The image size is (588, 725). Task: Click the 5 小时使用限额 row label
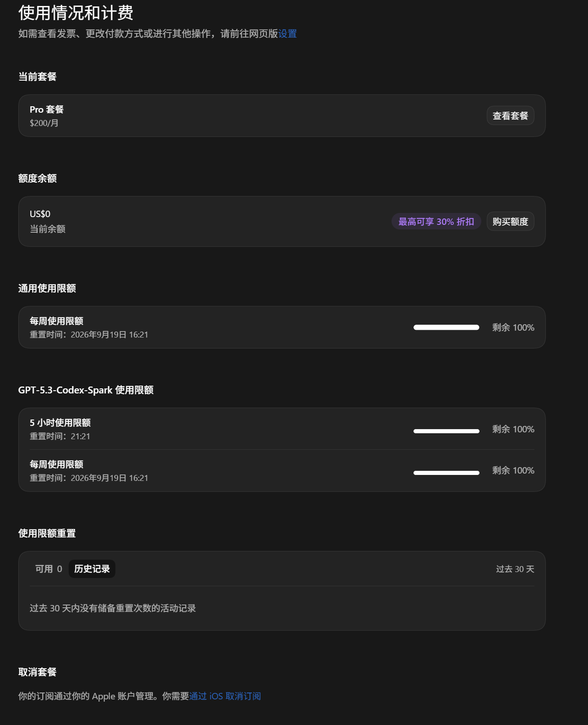pyautogui.click(x=60, y=423)
